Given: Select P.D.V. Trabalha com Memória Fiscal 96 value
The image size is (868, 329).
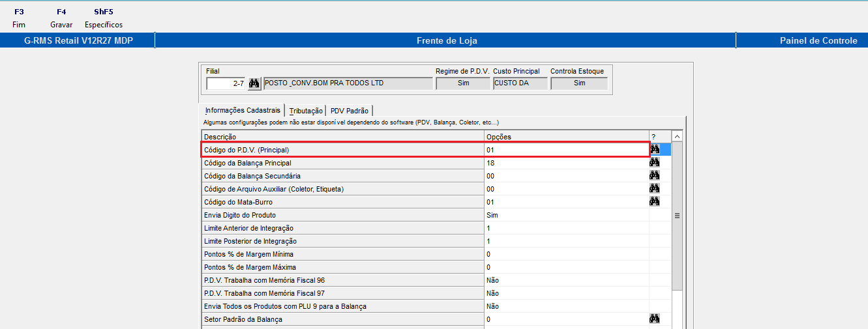Looking at the screenshot, I should tap(565, 280).
